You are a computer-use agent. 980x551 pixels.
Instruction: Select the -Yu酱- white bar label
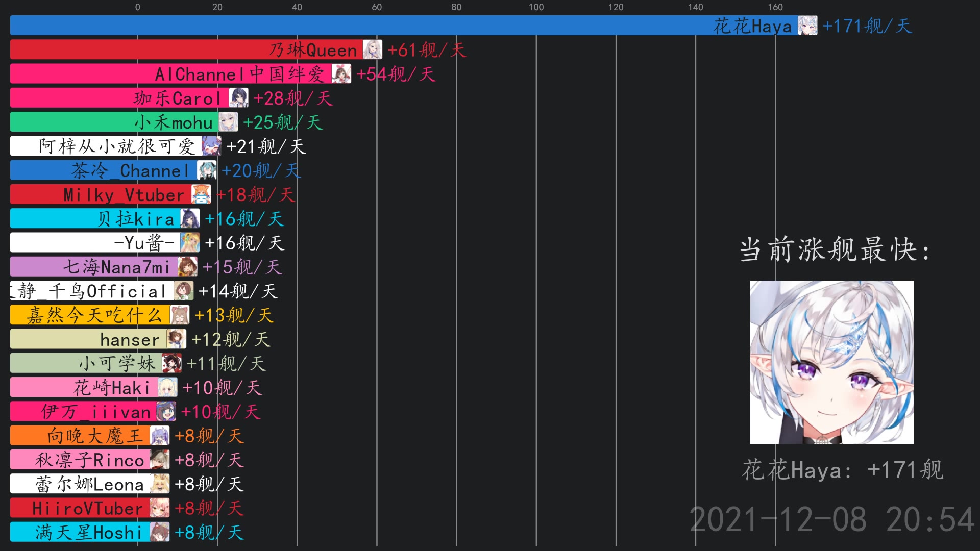click(x=144, y=243)
